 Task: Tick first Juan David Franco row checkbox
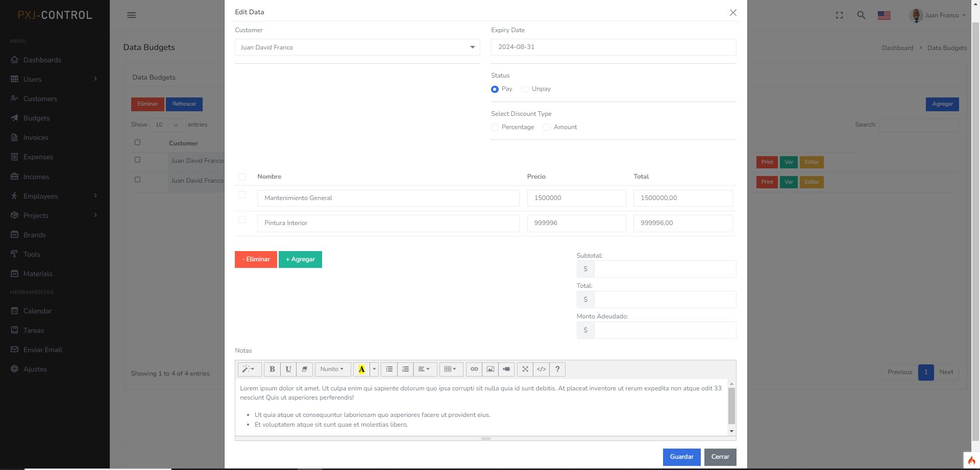(137, 160)
